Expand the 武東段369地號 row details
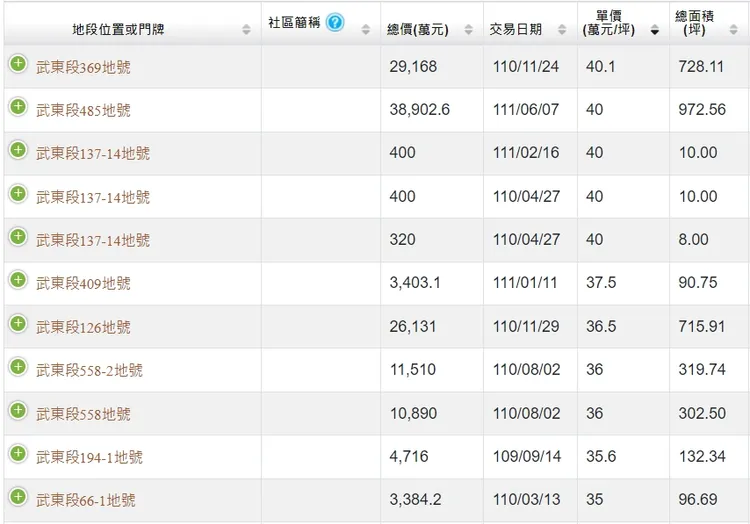Screen dimensions: 750x524 pyautogui.click(x=18, y=64)
